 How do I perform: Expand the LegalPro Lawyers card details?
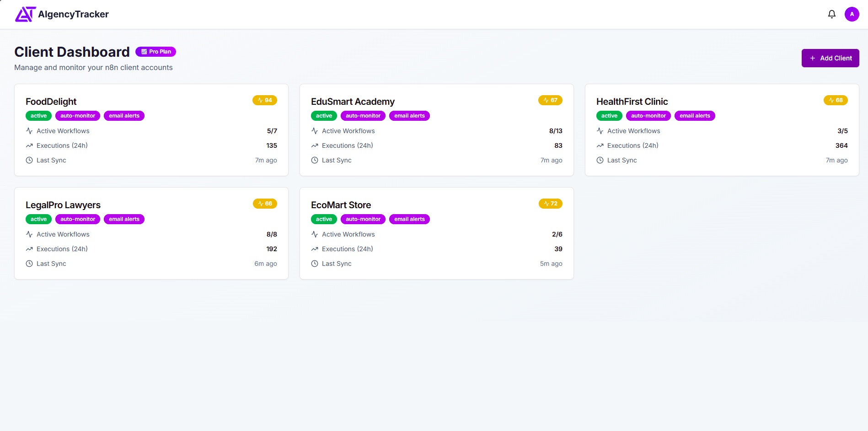pyautogui.click(x=151, y=233)
